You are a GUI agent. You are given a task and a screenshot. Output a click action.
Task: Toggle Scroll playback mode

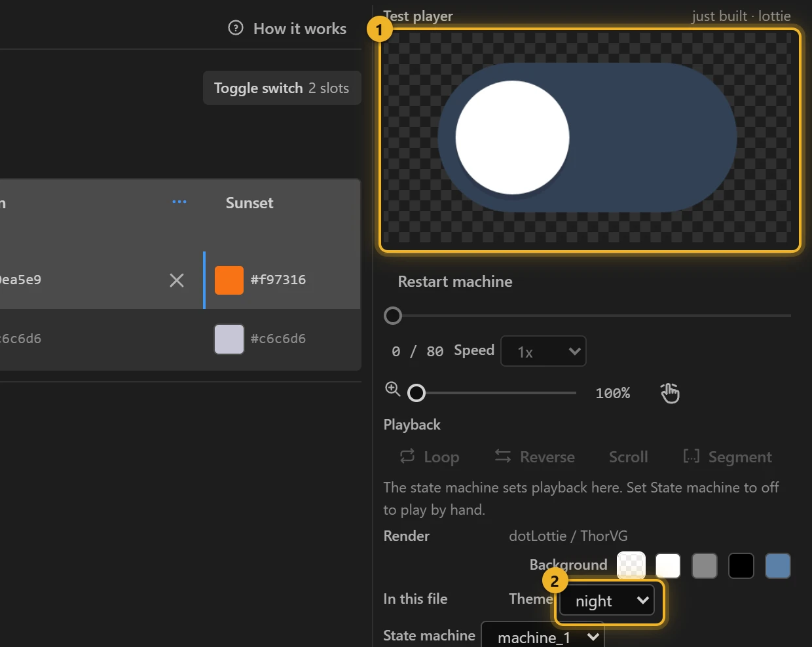coord(629,457)
